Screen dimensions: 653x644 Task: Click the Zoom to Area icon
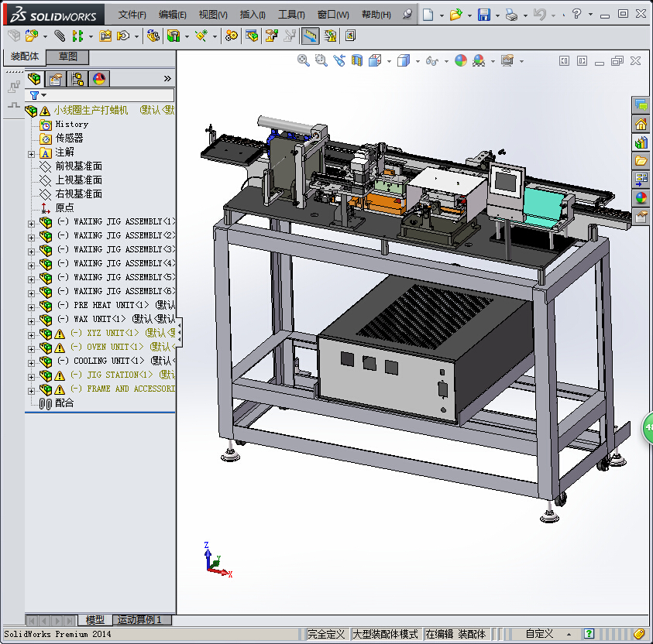[321, 60]
